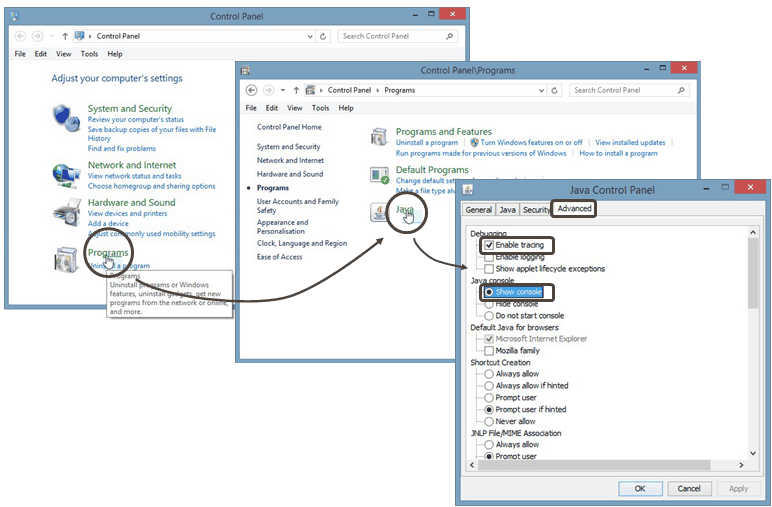This screenshot has width=772, height=507.
Task: Switch to the Java tab
Action: pyautogui.click(x=508, y=210)
